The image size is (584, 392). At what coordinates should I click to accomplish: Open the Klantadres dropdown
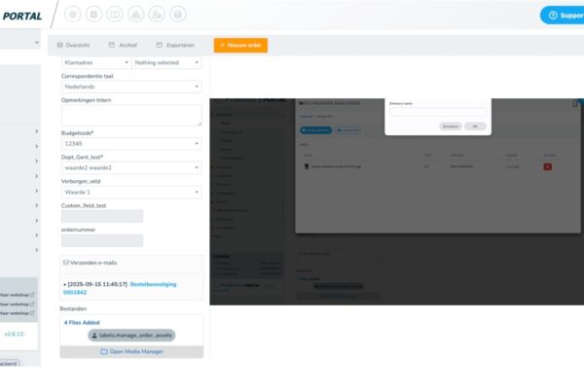pos(95,62)
